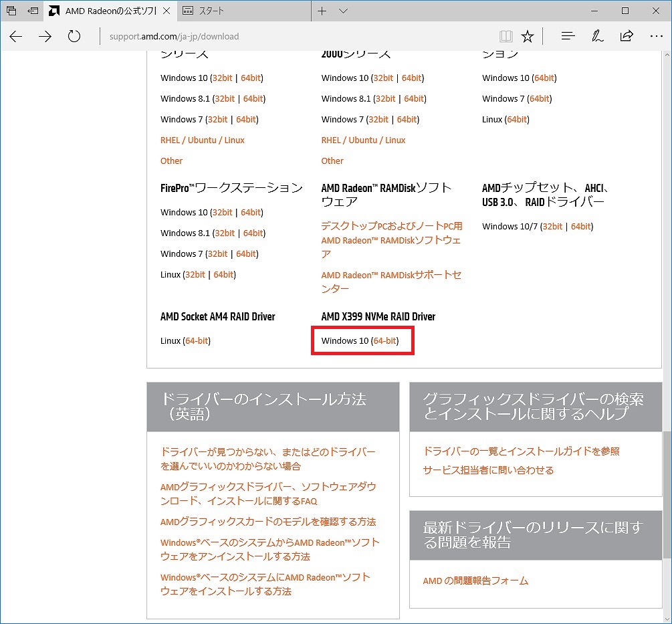Open chipset driver Windows 10/7 32bit
Screen dimensions: 672x624
coord(552,226)
